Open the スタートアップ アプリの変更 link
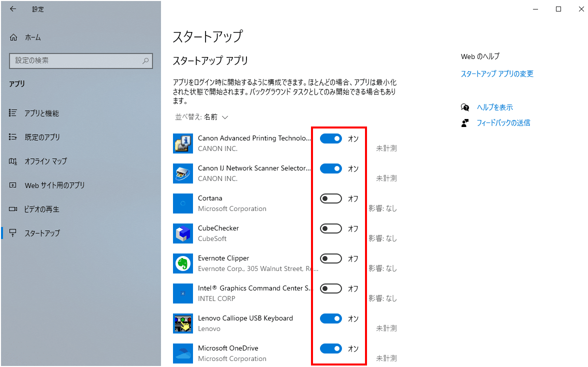The height and width of the screenshot is (367, 588). pyautogui.click(x=497, y=74)
